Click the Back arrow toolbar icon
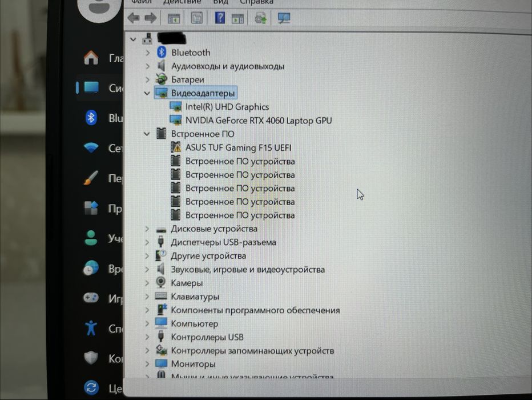This screenshot has width=532, height=400. click(x=134, y=18)
